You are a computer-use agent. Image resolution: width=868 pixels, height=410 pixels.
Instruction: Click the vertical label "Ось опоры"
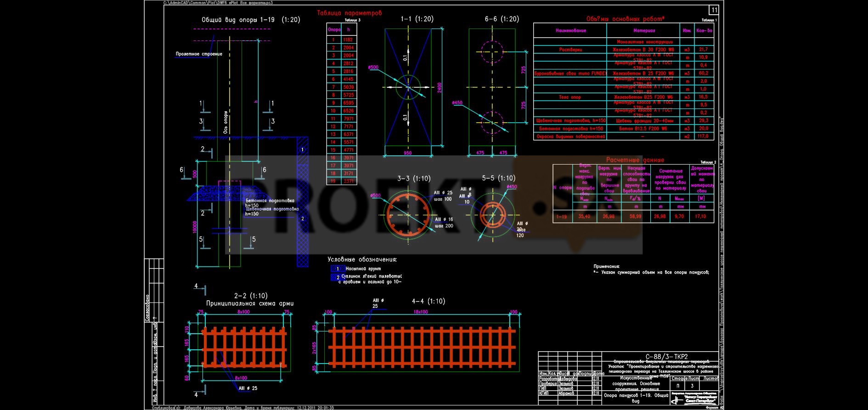pyautogui.click(x=225, y=122)
